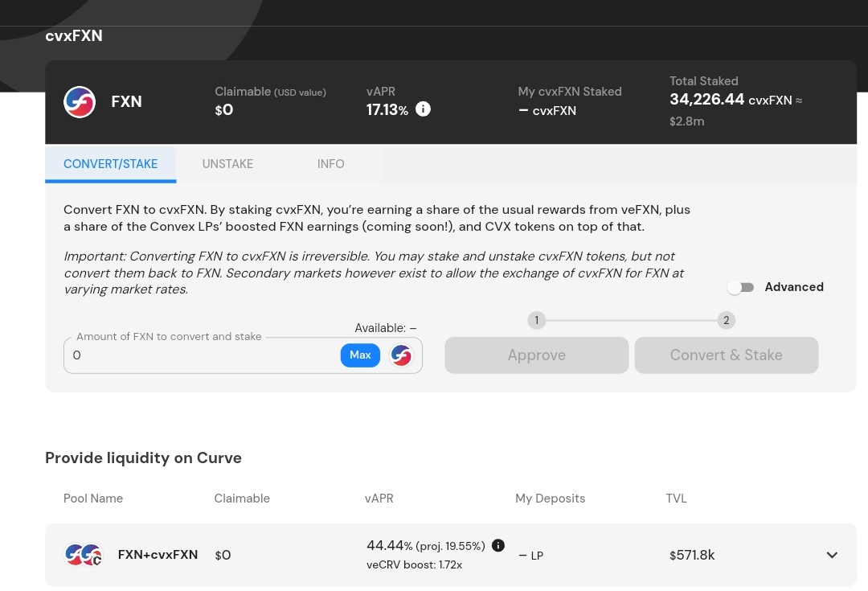Screen dimensions: 868x591
Task: Click the Approve button
Action: (536, 355)
